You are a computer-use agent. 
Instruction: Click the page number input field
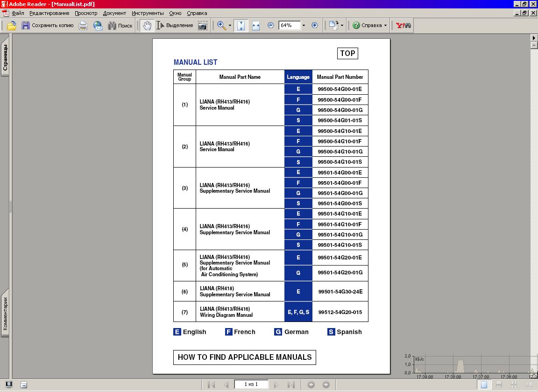(x=251, y=385)
